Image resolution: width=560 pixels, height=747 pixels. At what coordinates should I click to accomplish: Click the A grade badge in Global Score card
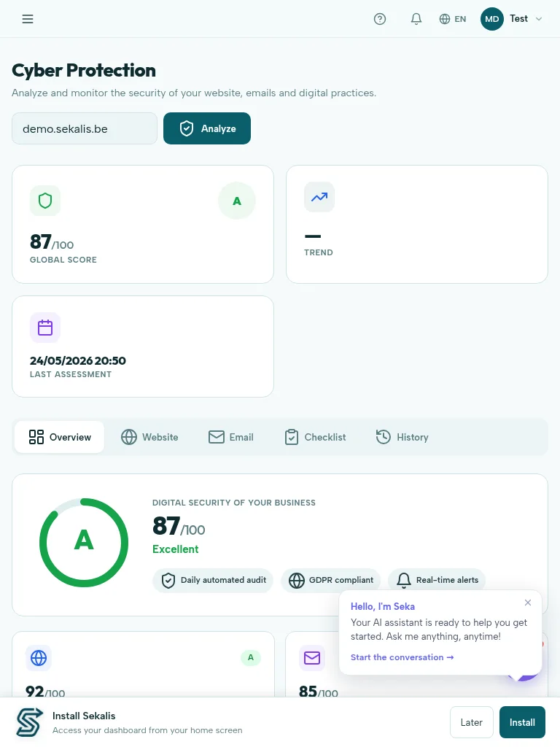(x=237, y=201)
